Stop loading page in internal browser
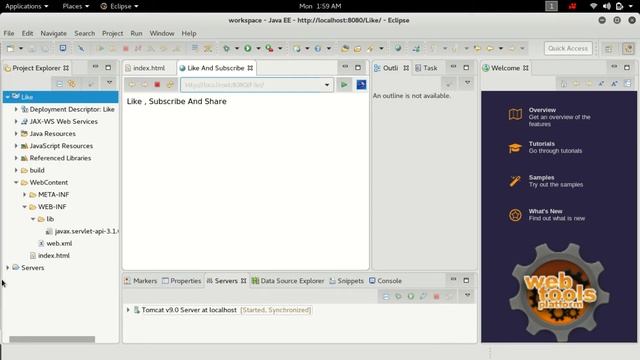 click(157, 84)
